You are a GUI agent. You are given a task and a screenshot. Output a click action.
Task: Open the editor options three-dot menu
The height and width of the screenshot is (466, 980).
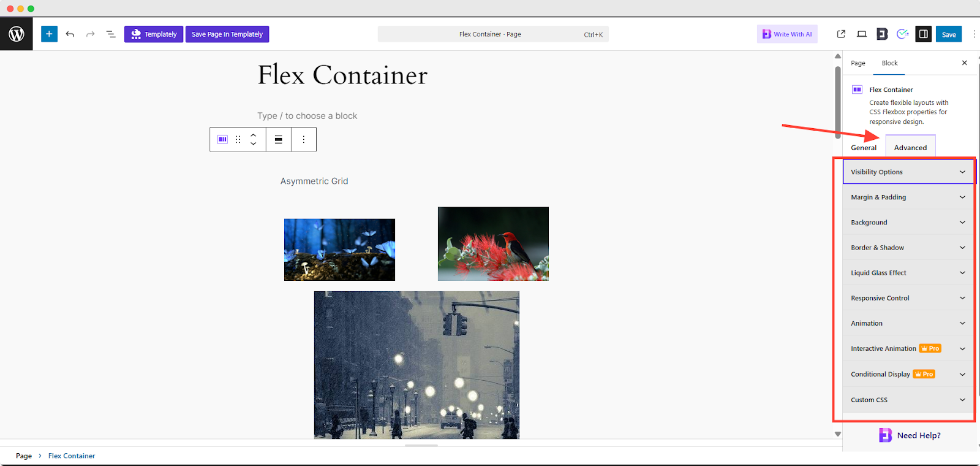point(974,34)
